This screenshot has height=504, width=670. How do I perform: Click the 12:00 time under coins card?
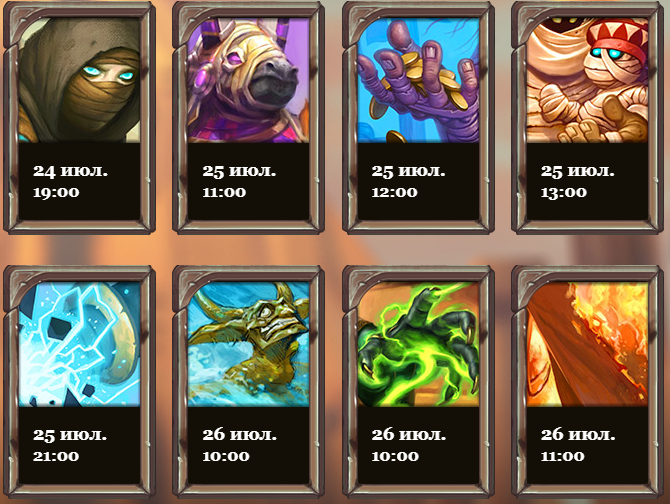click(x=394, y=193)
